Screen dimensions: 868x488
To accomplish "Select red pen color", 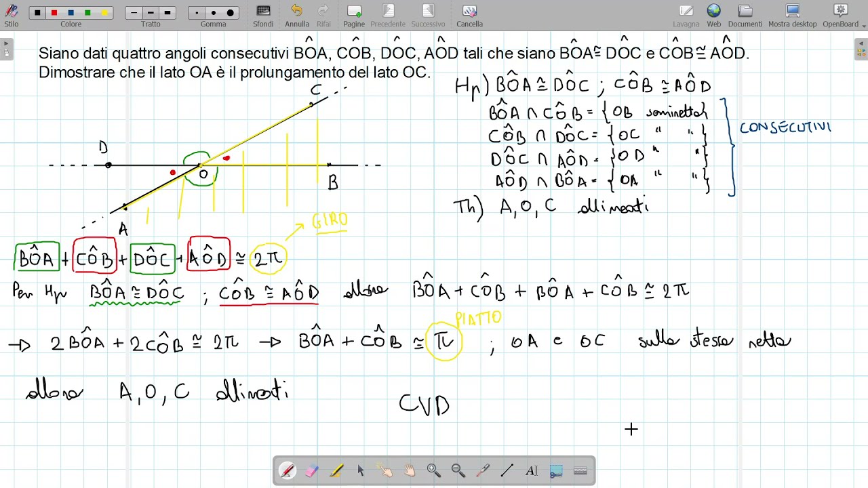I will [x=54, y=13].
